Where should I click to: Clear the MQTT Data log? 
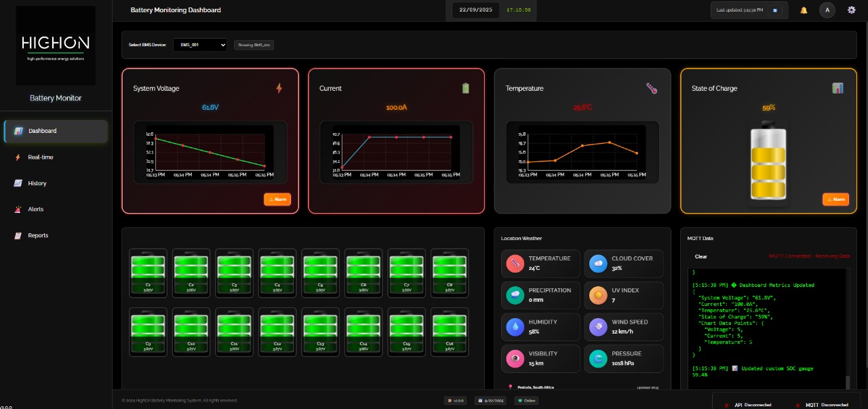(x=701, y=256)
